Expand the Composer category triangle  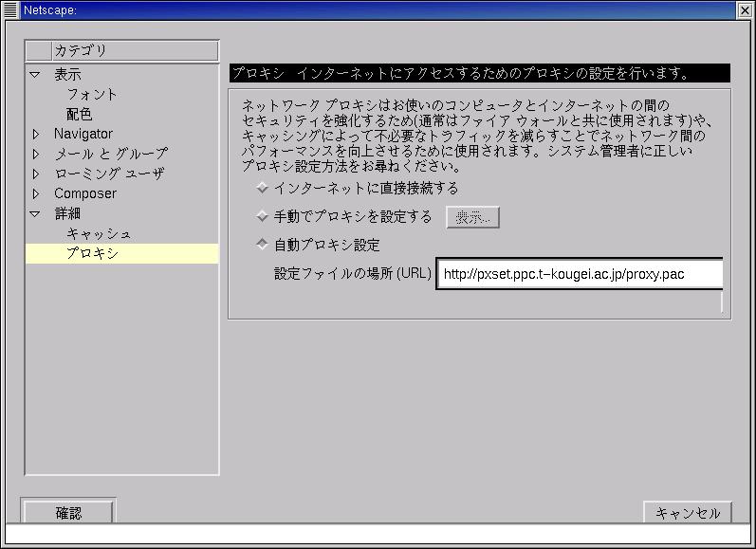pos(36,193)
